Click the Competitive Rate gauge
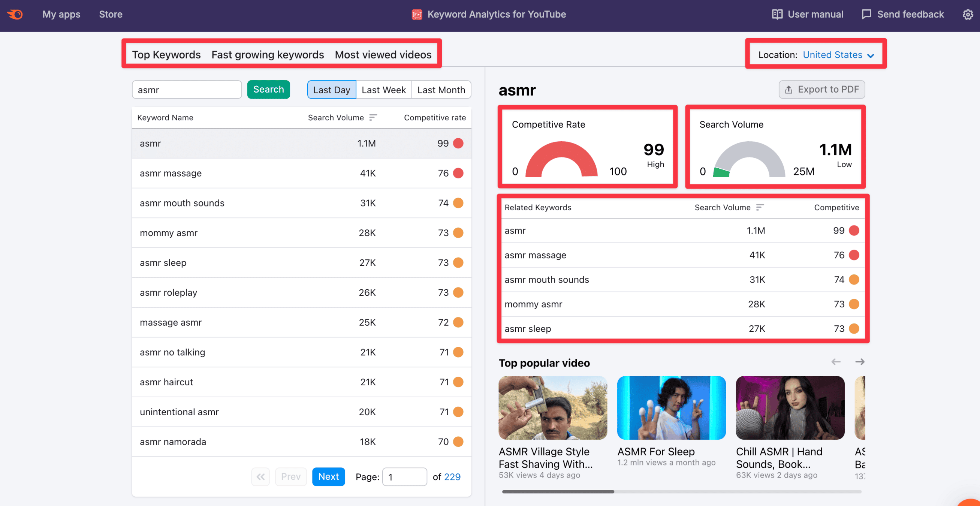This screenshot has width=980, height=506. point(561,159)
